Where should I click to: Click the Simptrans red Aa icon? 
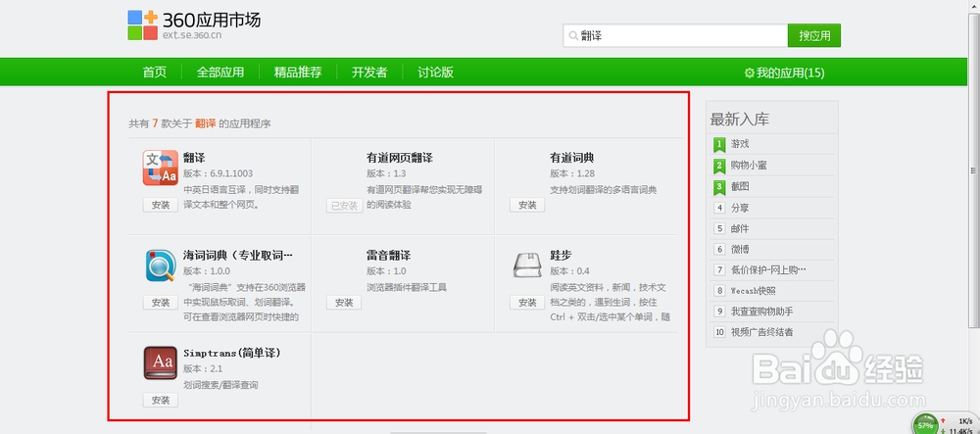click(161, 362)
